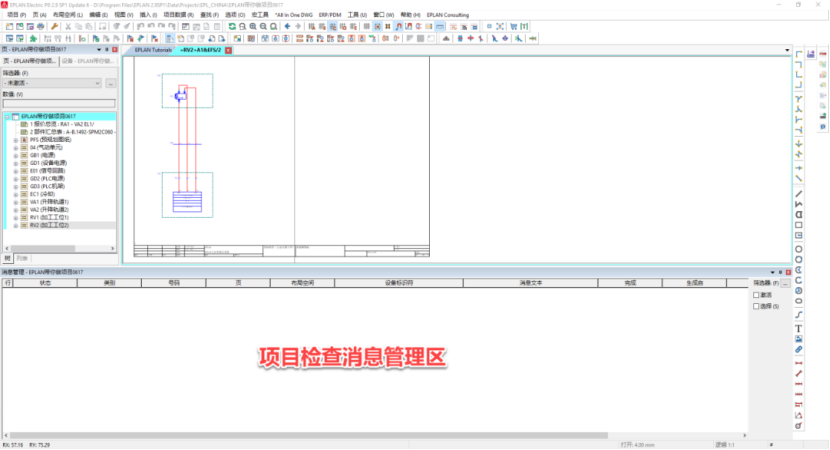Select the GD3 (PLC机架) tree item

tap(47, 186)
